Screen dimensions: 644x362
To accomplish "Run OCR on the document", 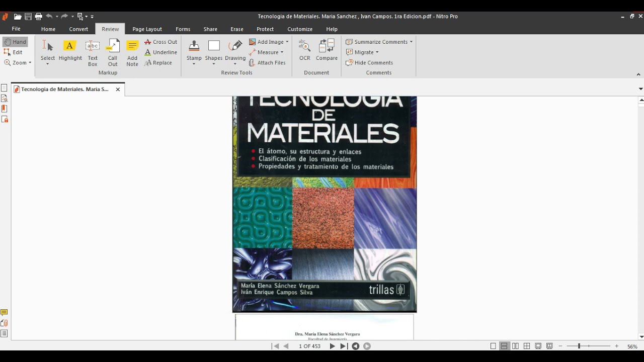I will (x=304, y=50).
